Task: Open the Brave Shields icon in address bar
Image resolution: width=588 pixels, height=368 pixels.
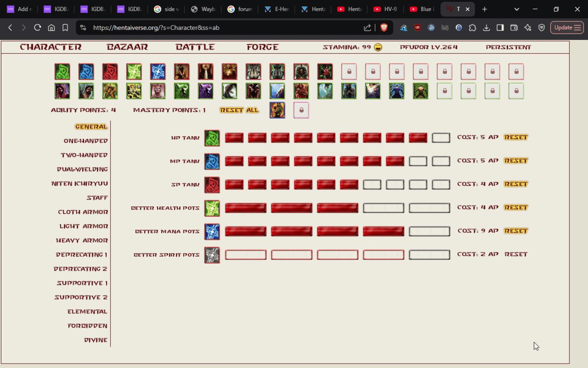Action: [x=384, y=28]
